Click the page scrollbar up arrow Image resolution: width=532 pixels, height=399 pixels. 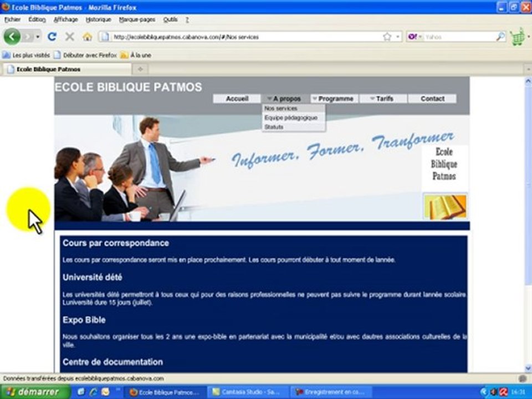pyautogui.click(x=528, y=81)
